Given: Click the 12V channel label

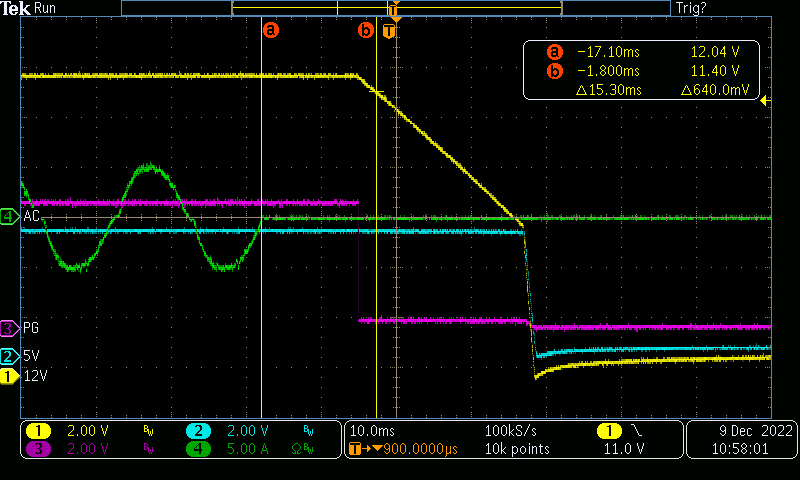Looking at the screenshot, I should pos(35,376).
